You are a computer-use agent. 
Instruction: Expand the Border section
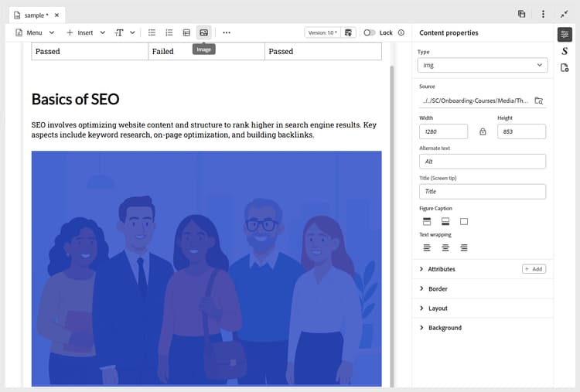[x=438, y=288]
